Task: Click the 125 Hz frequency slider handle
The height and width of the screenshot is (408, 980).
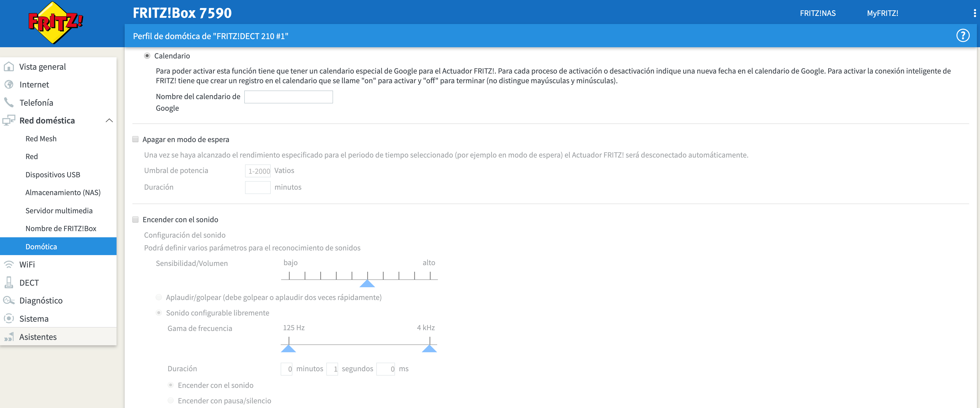Action: click(x=288, y=348)
